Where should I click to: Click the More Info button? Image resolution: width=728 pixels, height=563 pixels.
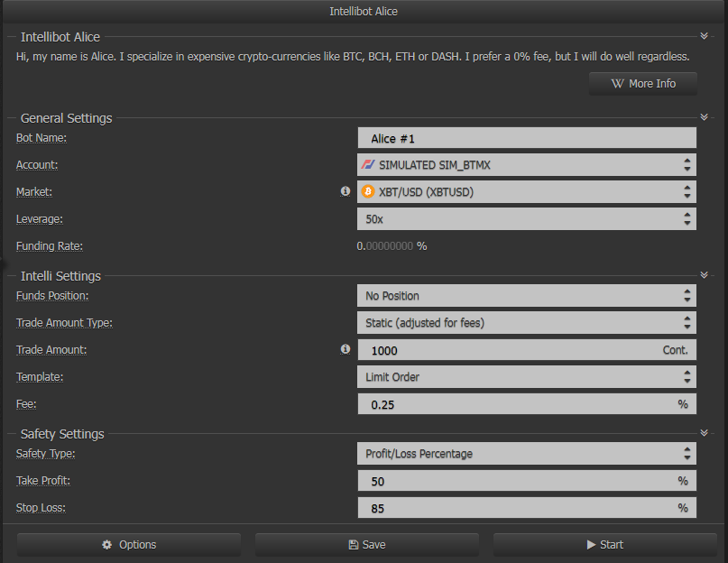643,84
